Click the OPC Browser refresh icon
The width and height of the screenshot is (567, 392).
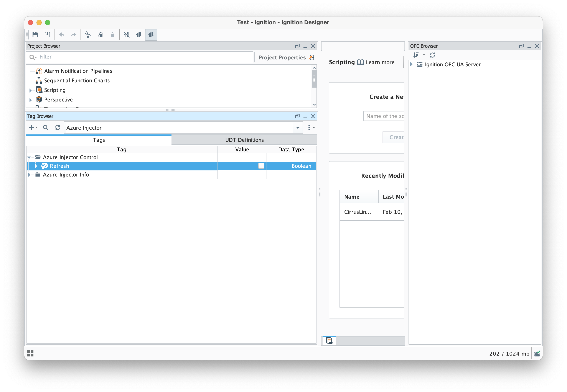[x=432, y=55]
